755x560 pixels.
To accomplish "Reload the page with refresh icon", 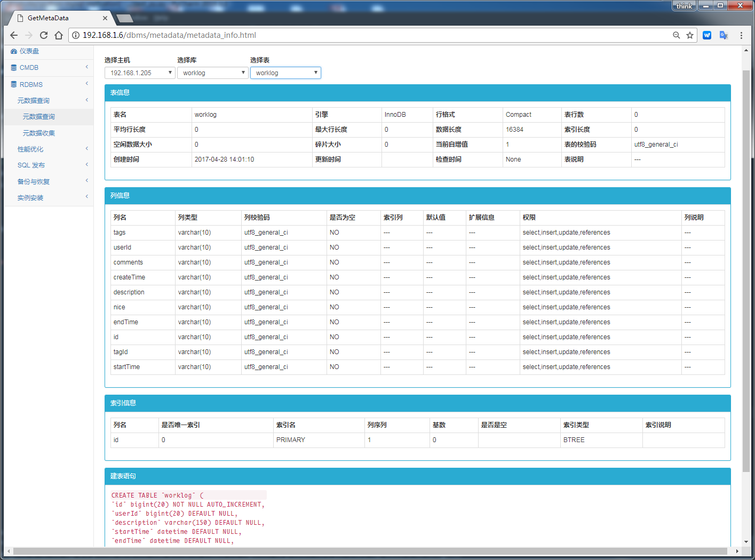I will point(44,35).
